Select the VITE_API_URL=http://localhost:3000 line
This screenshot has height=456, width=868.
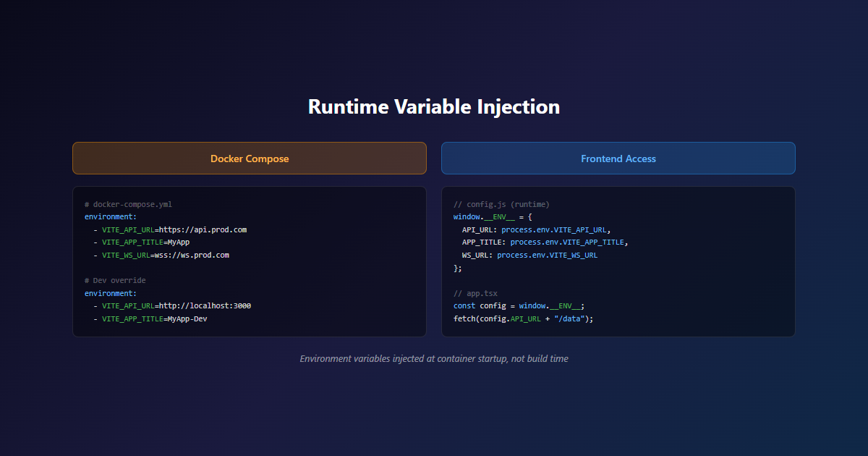[x=172, y=306]
